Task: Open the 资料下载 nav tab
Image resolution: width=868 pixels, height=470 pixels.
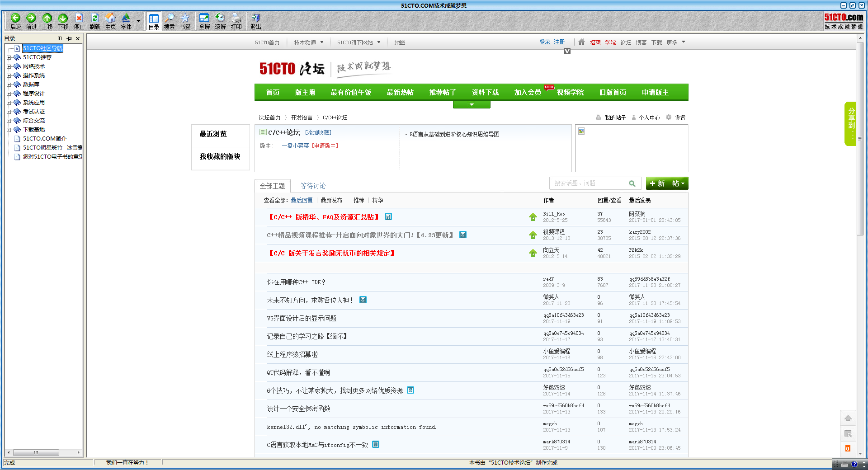Action: click(485, 92)
